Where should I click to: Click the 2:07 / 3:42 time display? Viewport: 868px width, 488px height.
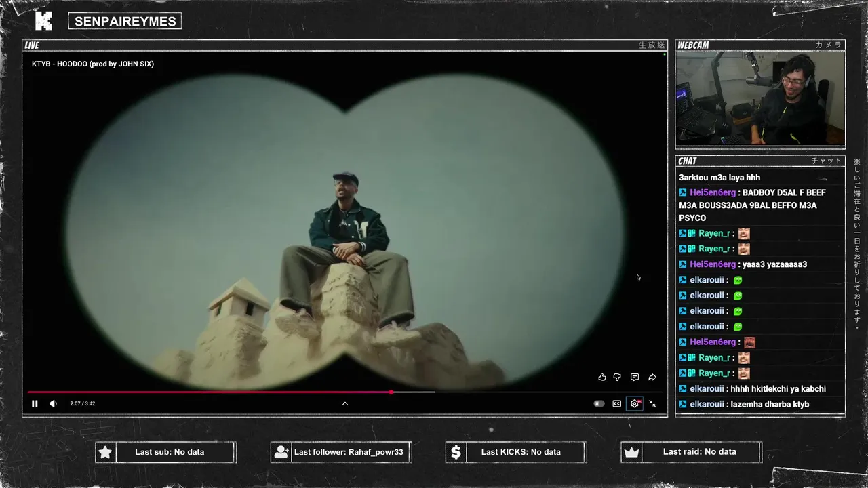pyautogui.click(x=82, y=403)
